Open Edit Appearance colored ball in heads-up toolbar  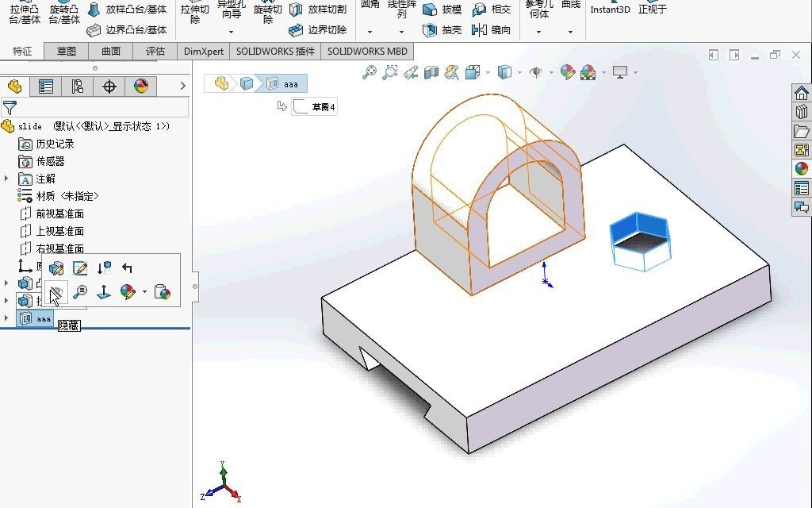568,71
